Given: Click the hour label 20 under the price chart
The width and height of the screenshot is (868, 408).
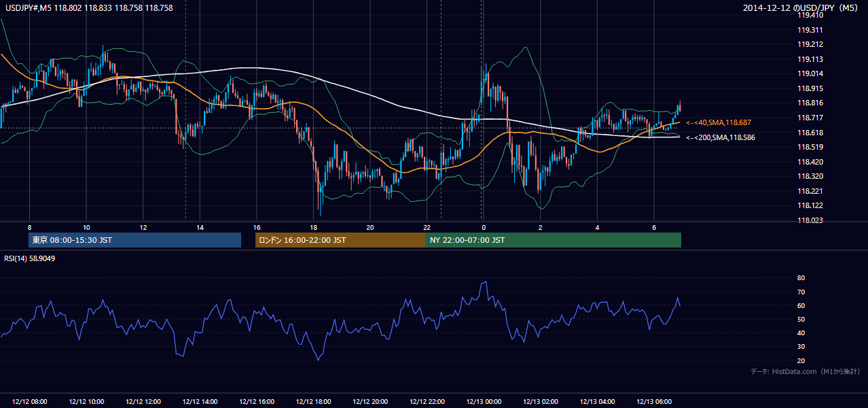Looking at the screenshot, I should (369, 227).
